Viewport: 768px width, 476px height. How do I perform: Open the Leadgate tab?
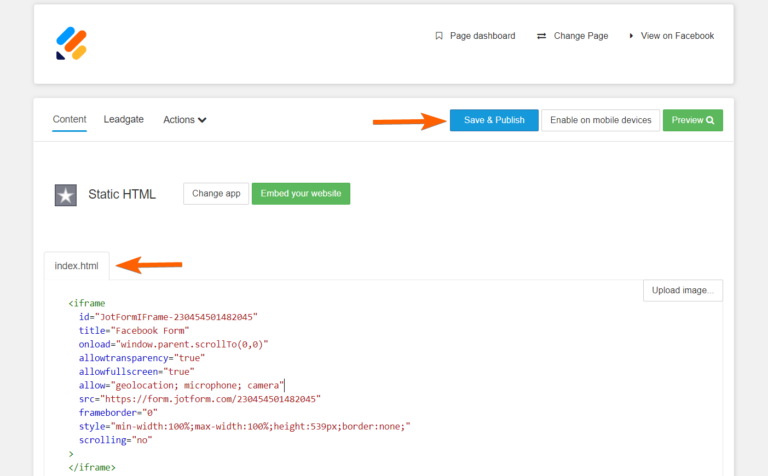123,120
